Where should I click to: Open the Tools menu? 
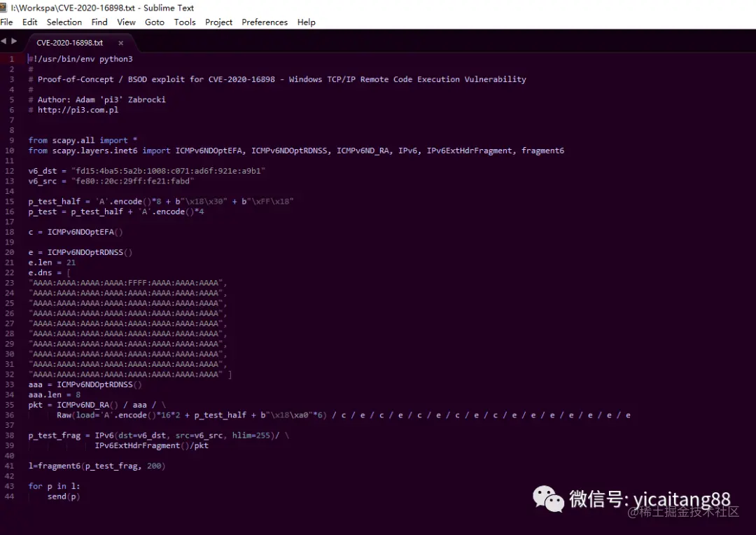pyautogui.click(x=185, y=22)
